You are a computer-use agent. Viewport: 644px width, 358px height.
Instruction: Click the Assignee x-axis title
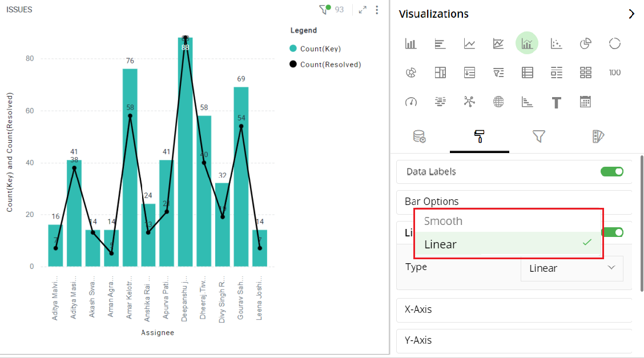(x=158, y=332)
